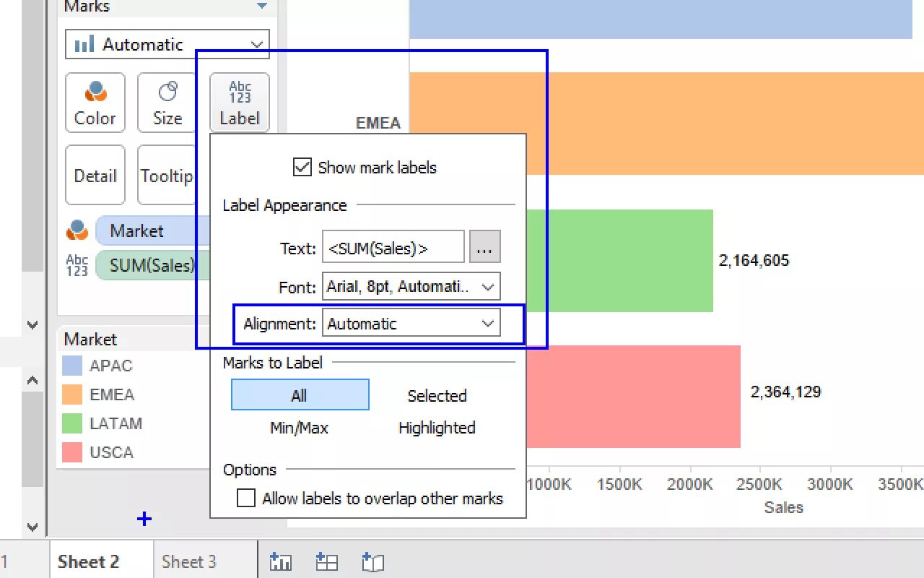Screen dimensions: 924x578
Task: Click the Market legend title
Action: click(91, 339)
